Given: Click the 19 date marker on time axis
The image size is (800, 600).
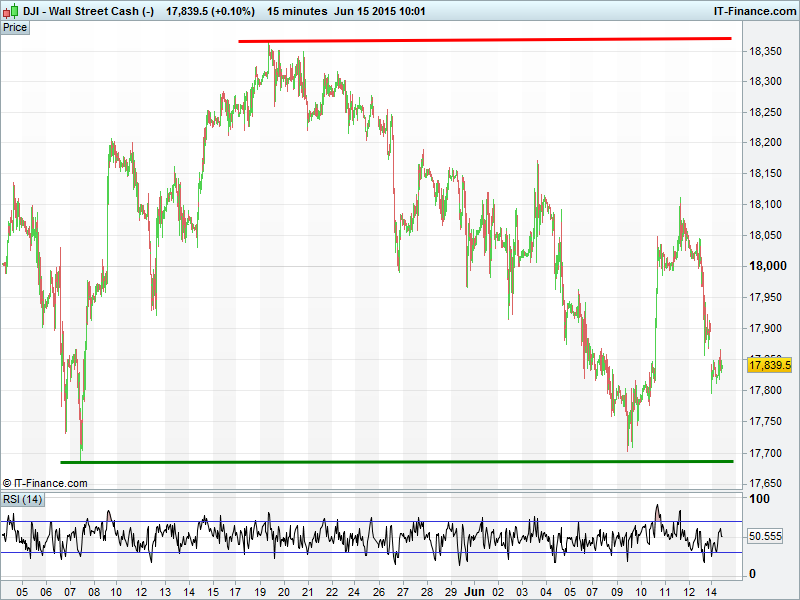Looking at the screenshot, I should click(259, 591).
